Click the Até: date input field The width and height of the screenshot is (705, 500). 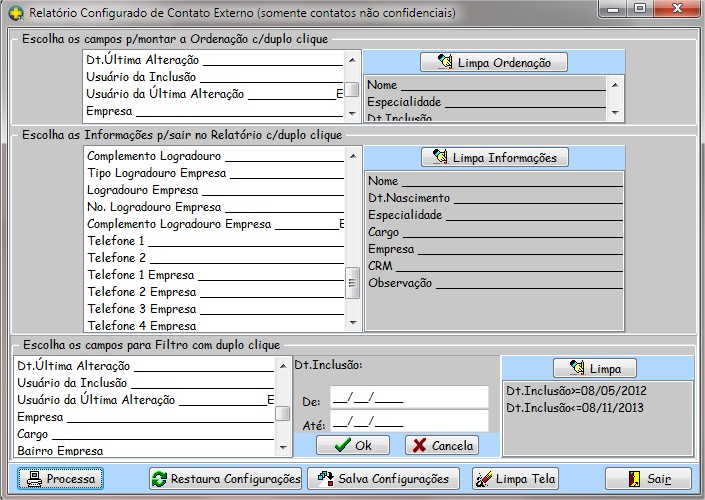408,422
